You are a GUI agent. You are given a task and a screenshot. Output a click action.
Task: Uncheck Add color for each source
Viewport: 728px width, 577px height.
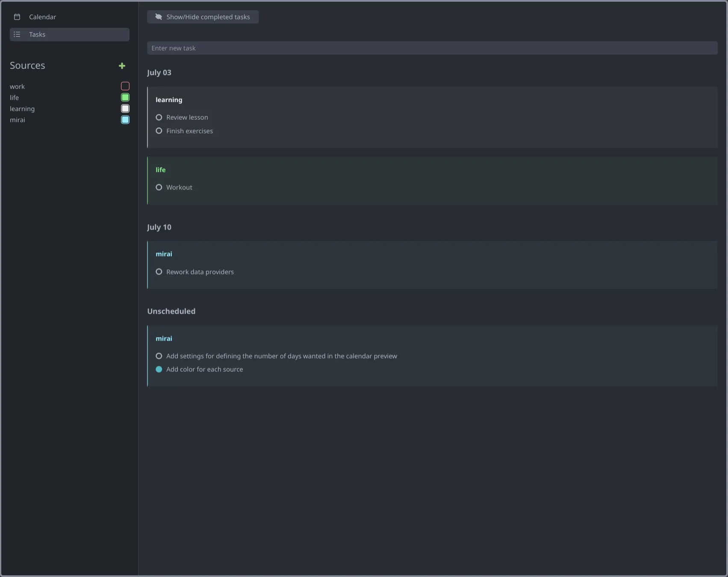(x=159, y=369)
